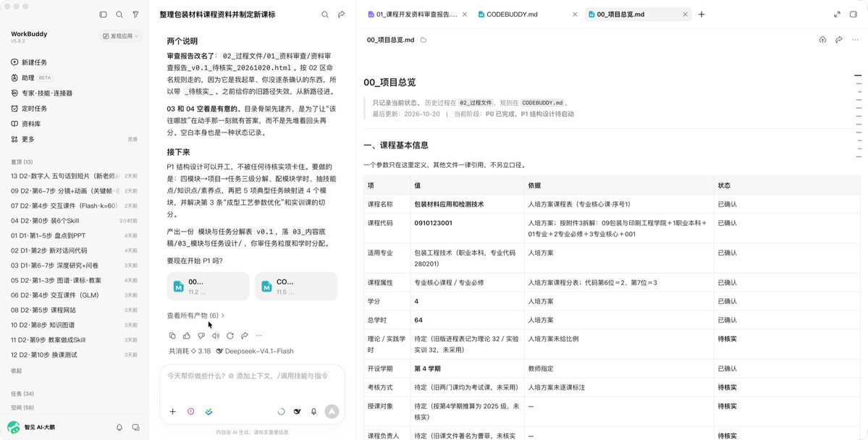Open task 13 D2·数字人 五句话到短片

tap(74, 176)
